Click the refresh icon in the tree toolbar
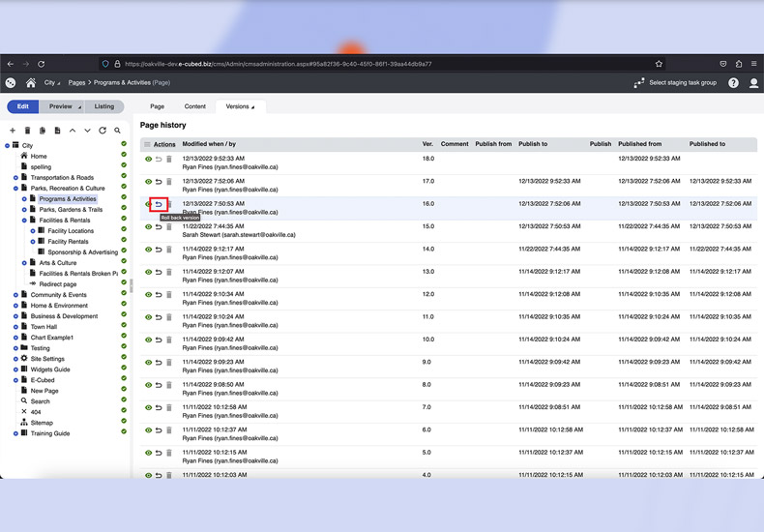 pyautogui.click(x=103, y=131)
